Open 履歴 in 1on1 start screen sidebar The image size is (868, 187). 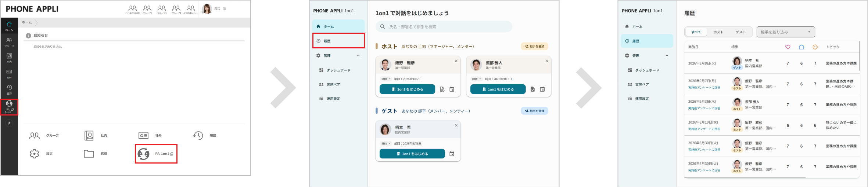pyautogui.click(x=338, y=41)
